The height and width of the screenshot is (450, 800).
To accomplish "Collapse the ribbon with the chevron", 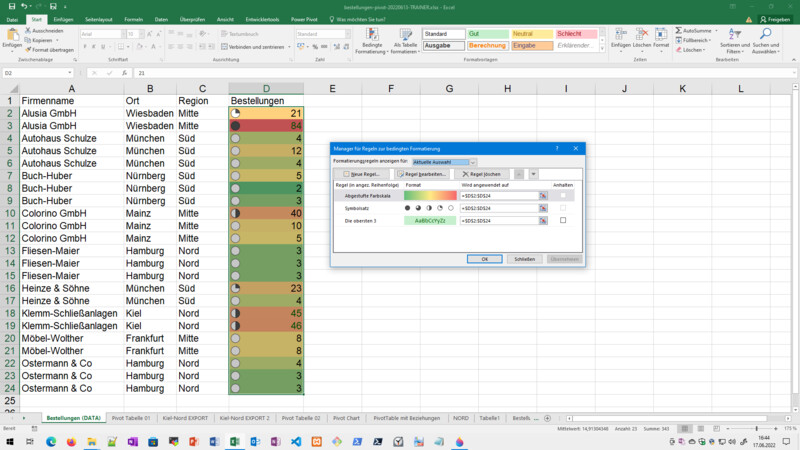I will coord(793,60).
